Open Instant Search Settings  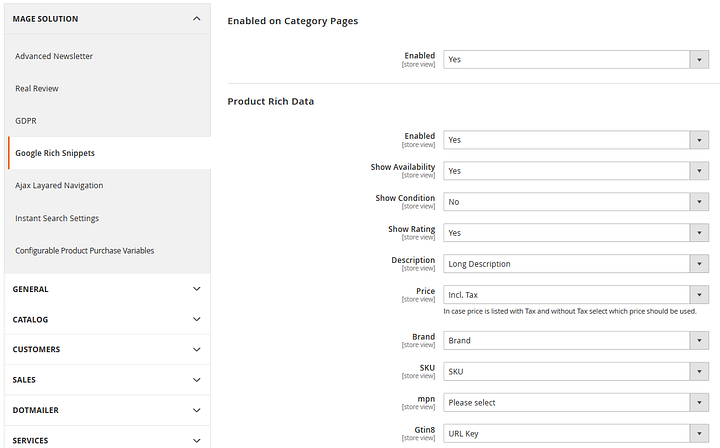(57, 218)
